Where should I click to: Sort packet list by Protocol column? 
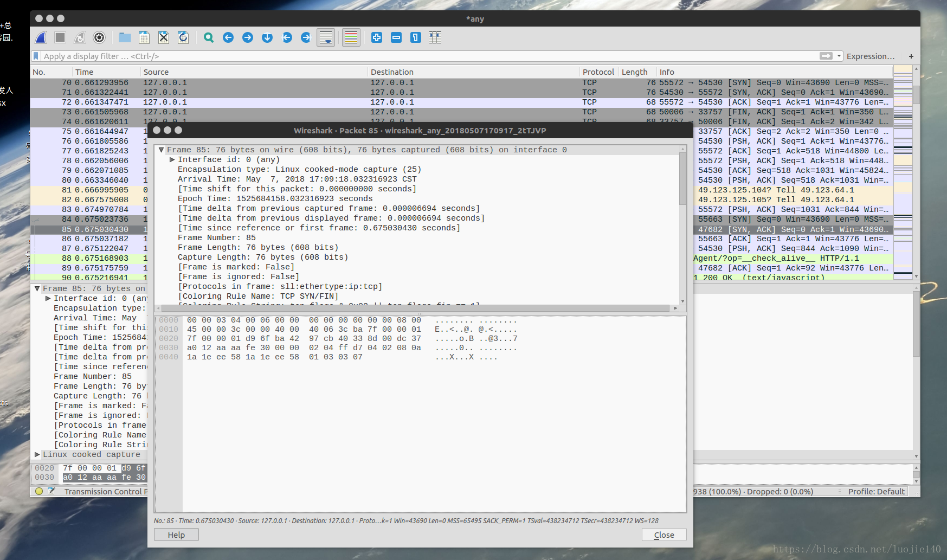(598, 72)
